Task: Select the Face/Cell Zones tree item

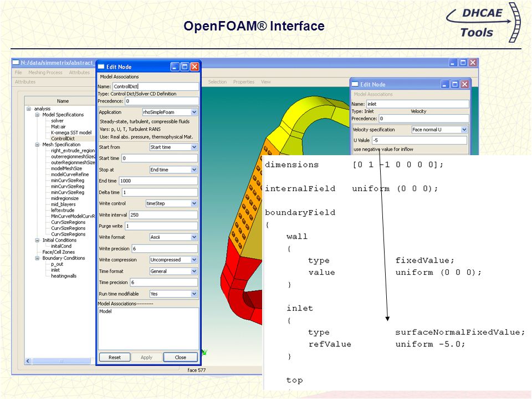Action: (58, 252)
